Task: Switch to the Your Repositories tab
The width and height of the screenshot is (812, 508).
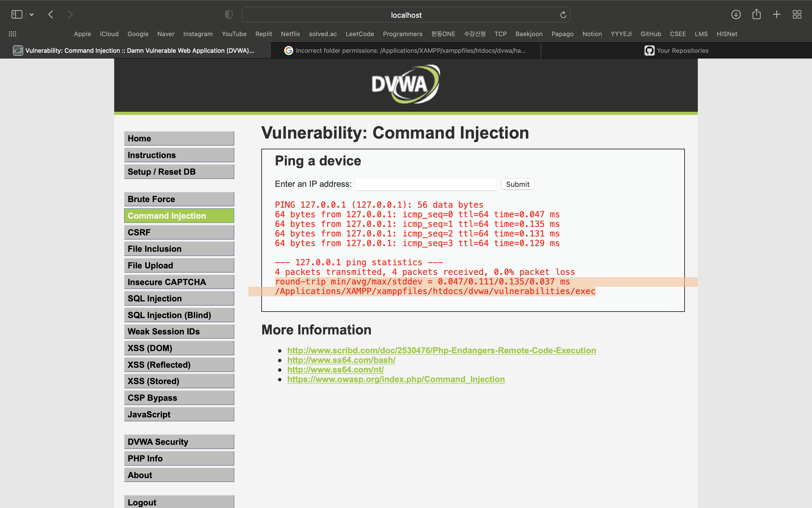Action: point(676,51)
